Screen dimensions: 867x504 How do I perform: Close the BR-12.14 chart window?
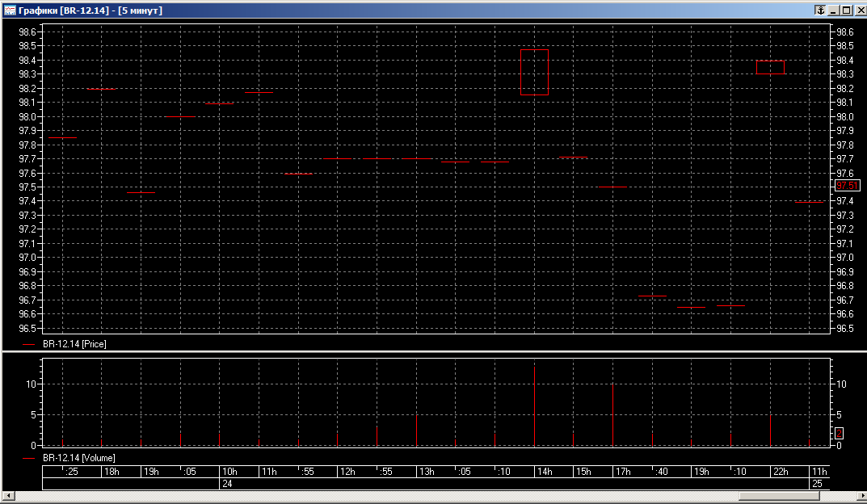pos(858,10)
